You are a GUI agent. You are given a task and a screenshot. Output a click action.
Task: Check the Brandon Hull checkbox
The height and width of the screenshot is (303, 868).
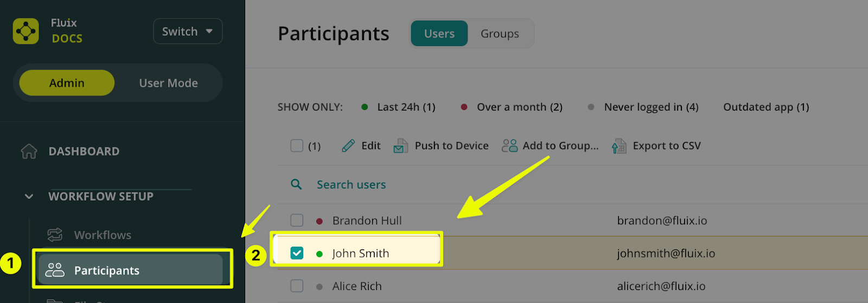(x=297, y=220)
